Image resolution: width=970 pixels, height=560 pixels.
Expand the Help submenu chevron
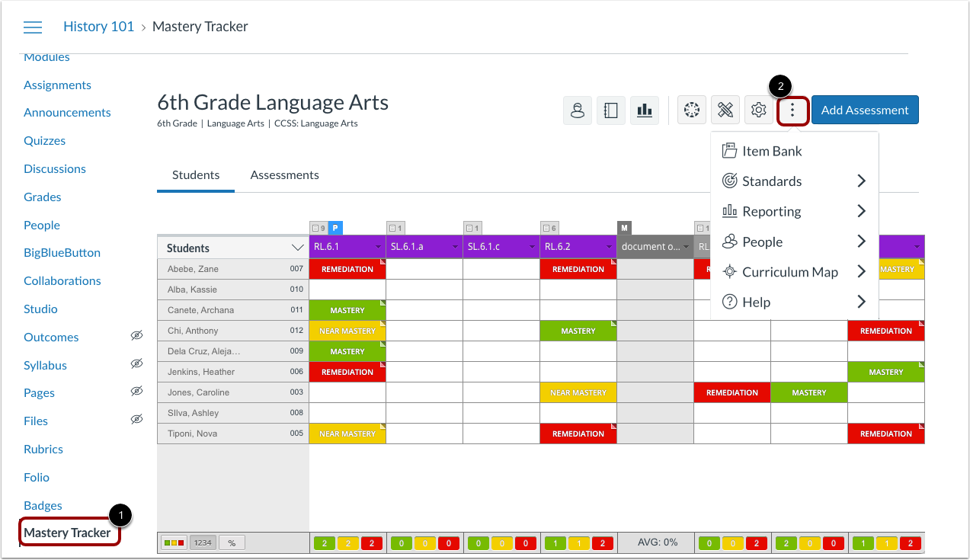[861, 302]
